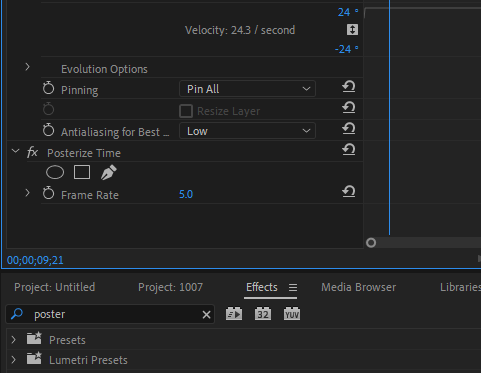
Task: Open the Pinning dropdown set to Pin All
Action: pyautogui.click(x=247, y=89)
